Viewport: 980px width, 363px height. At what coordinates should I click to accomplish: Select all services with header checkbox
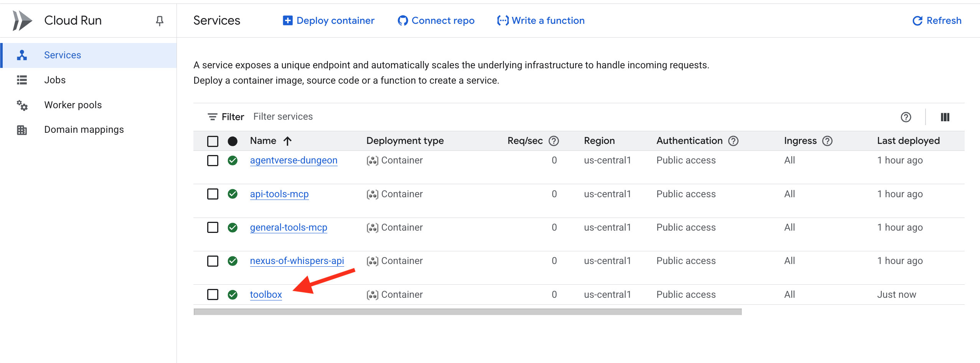pyautogui.click(x=213, y=141)
